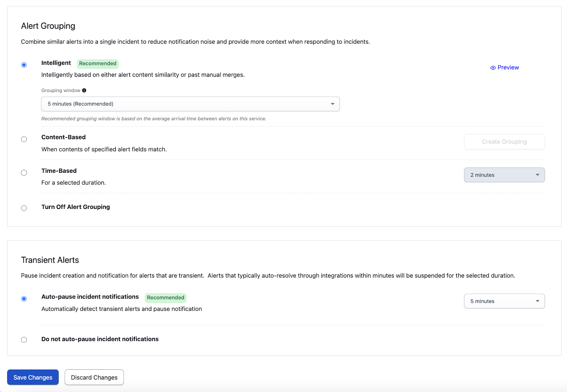Save Changes to the settings
Image resolution: width=567 pixels, height=392 pixels.
click(33, 377)
